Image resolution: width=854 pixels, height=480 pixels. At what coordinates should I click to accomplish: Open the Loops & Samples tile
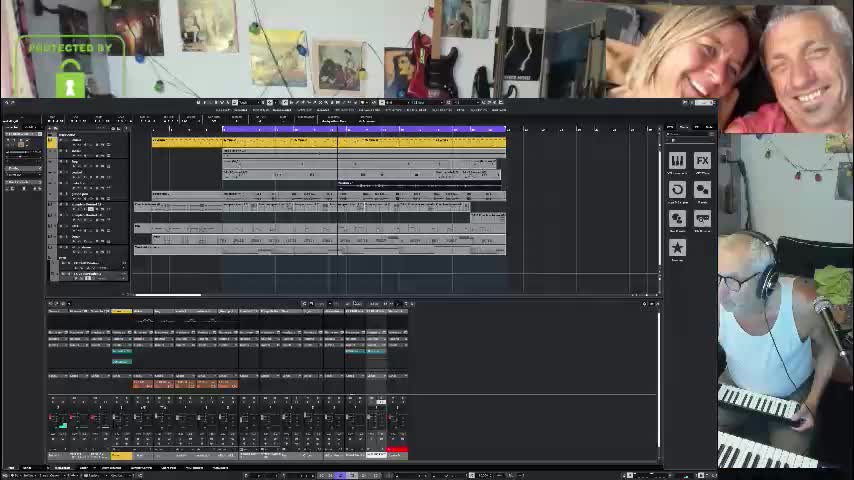tap(677, 190)
